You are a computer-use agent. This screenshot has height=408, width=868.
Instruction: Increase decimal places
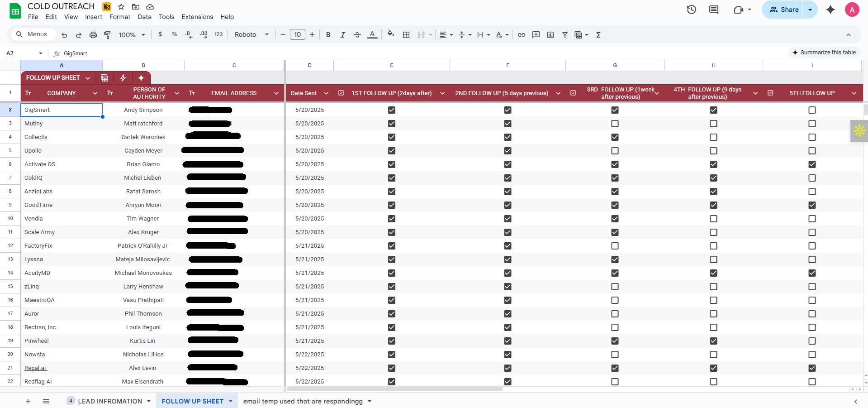(204, 34)
